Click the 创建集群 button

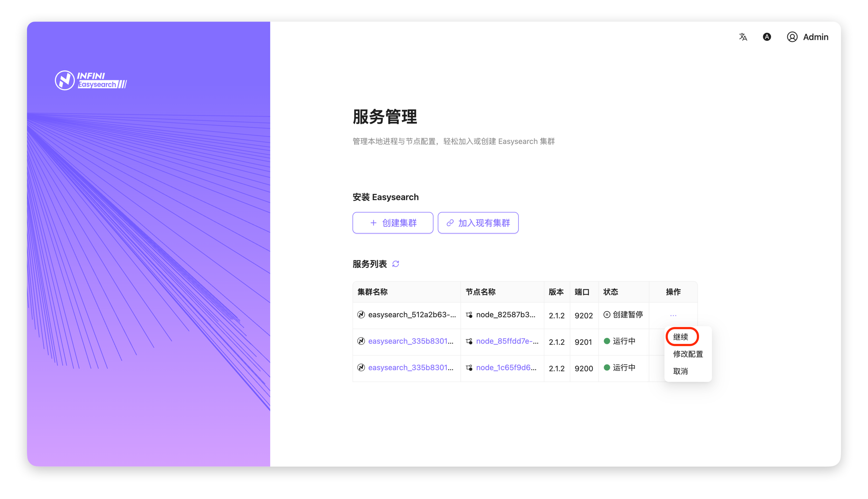pyautogui.click(x=392, y=223)
